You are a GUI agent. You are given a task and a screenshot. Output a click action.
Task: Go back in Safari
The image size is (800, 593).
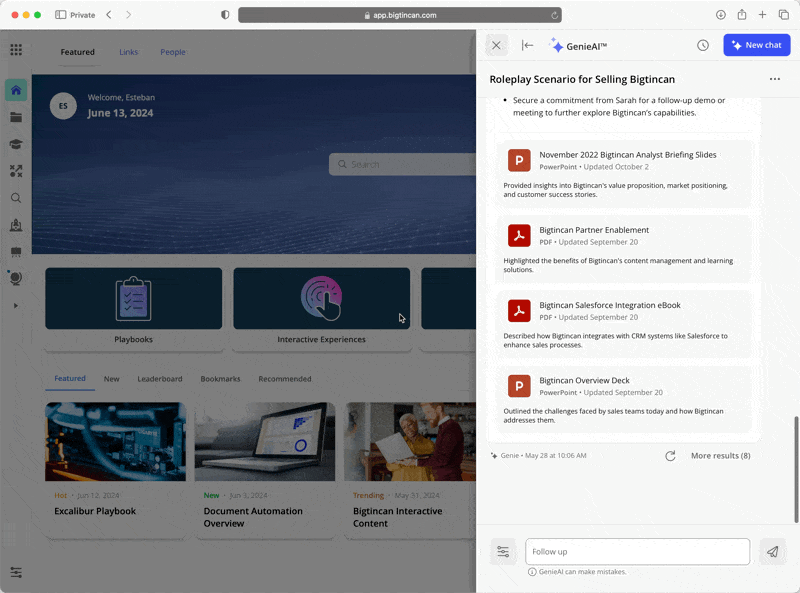point(109,15)
